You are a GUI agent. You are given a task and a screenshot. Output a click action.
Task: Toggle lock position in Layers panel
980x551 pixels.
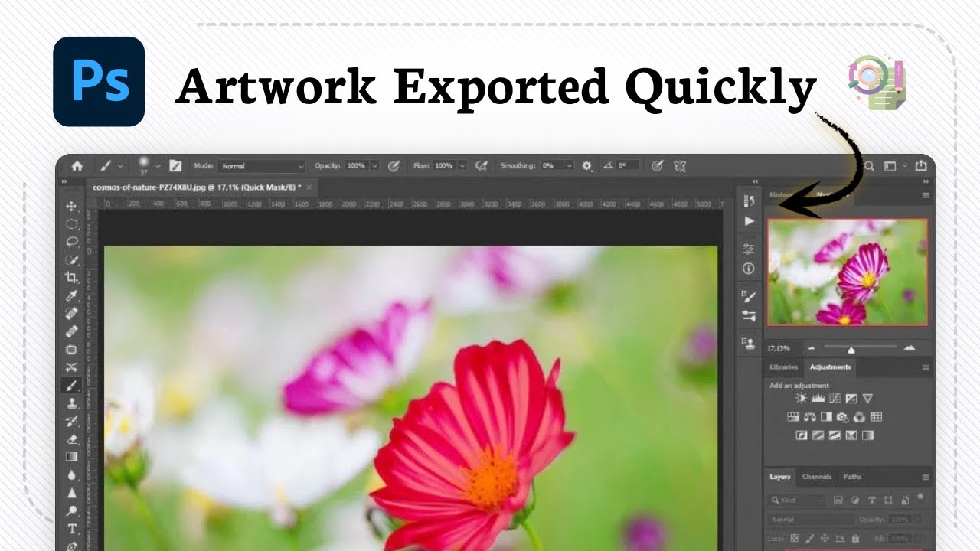click(825, 539)
